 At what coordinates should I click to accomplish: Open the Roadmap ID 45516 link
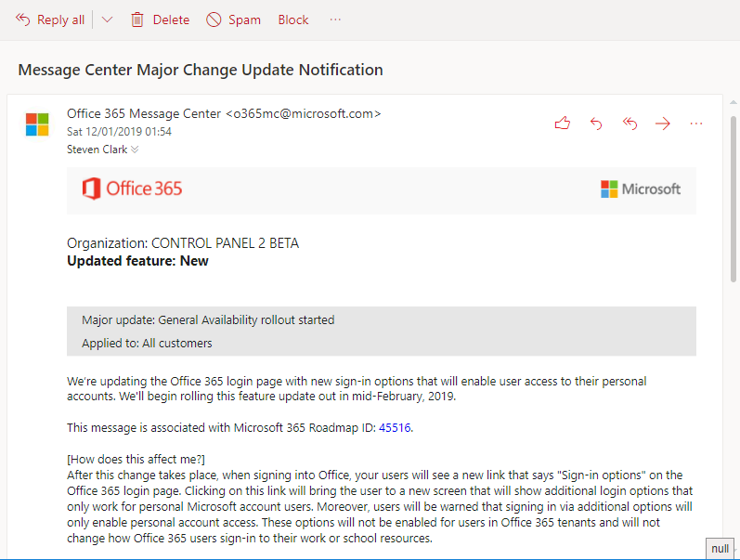(x=395, y=428)
